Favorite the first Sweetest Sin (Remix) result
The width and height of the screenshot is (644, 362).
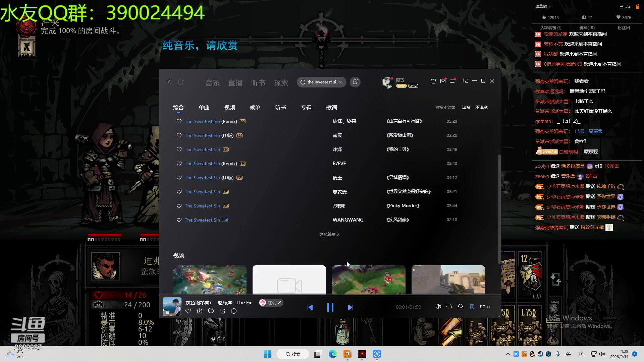179,121
